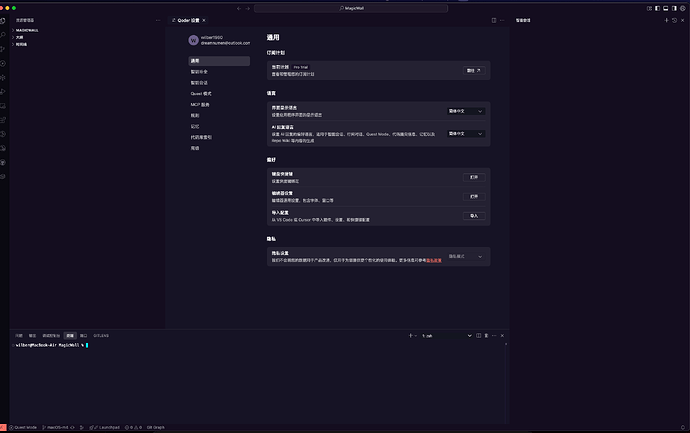Open terminal panel more actions
Screen dimensions: 690x433
click(x=494, y=336)
